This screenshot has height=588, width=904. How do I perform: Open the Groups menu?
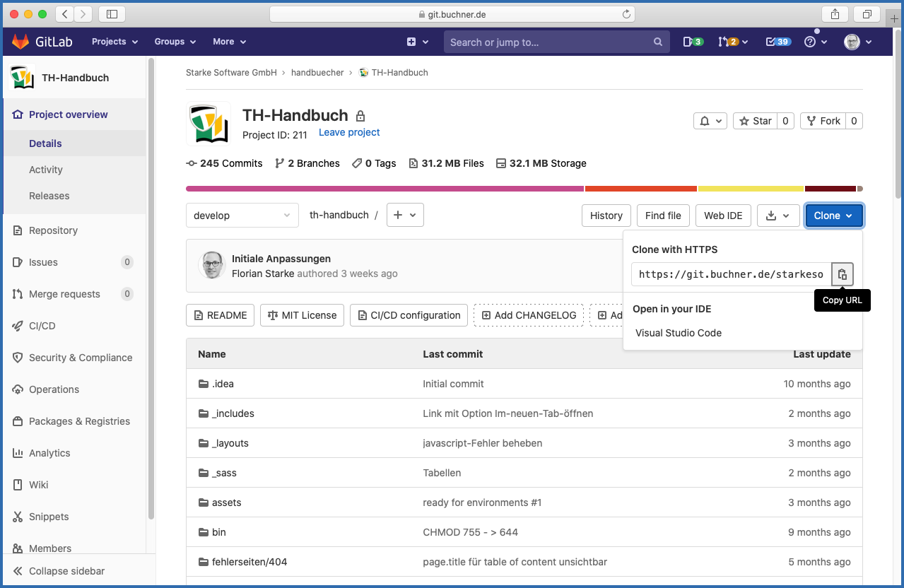[x=174, y=41]
